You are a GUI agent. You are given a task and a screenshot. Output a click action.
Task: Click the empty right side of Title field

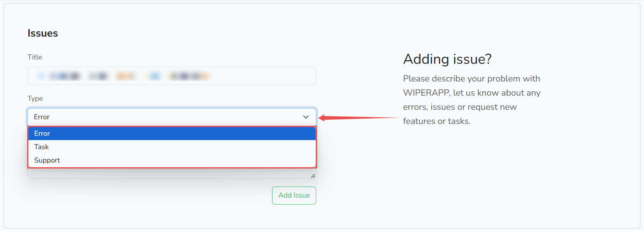coord(267,76)
